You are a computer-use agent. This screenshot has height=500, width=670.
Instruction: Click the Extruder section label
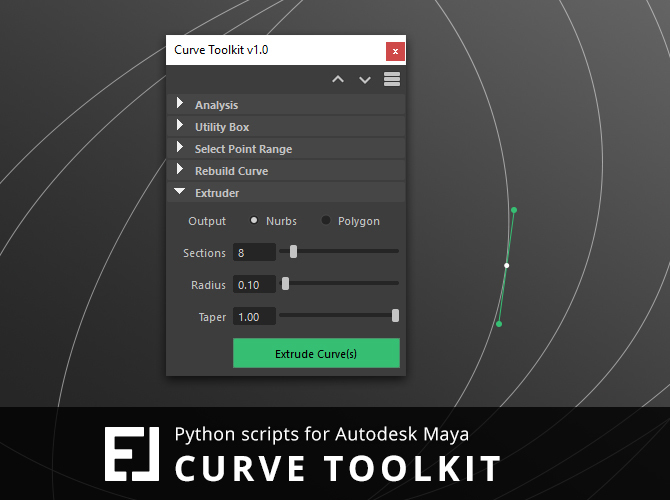pos(217,193)
